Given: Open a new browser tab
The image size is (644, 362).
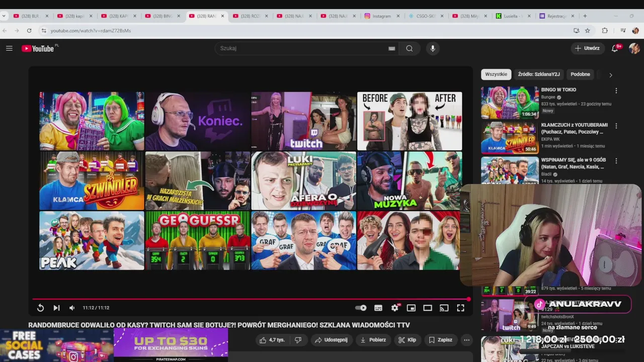Looking at the screenshot, I should [x=585, y=16].
